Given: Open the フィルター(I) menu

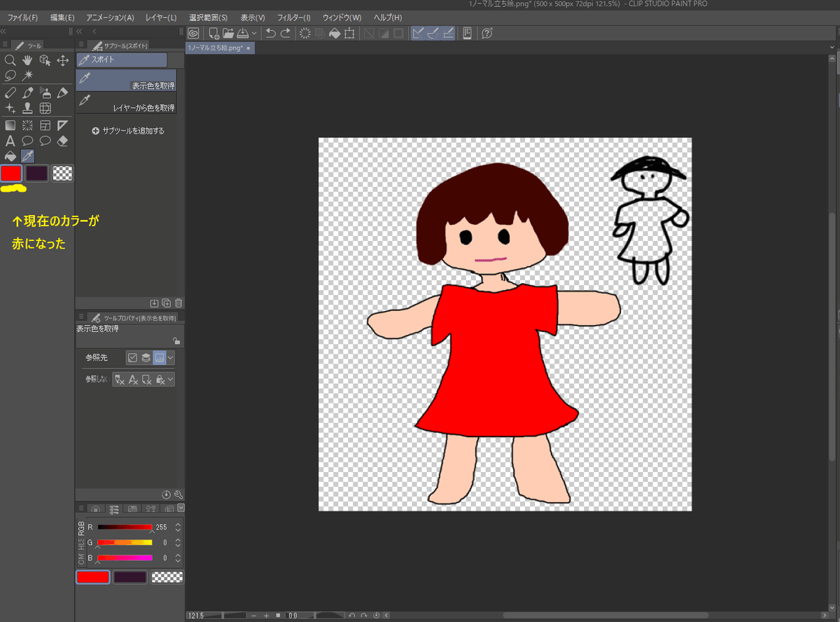Looking at the screenshot, I should (x=294, y=17).
